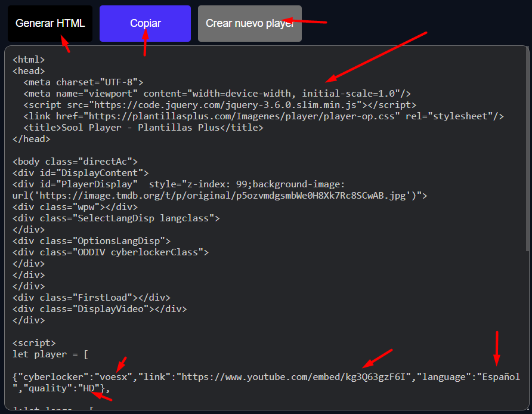Click the SelectLangDisp langclass div line
The image size is (532, 414).
coord(116,218)
